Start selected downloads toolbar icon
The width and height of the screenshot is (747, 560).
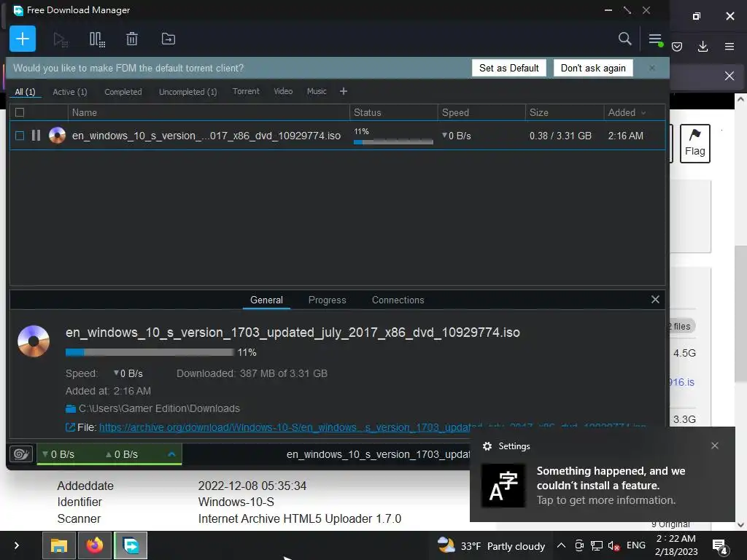[x=60, y=39]
